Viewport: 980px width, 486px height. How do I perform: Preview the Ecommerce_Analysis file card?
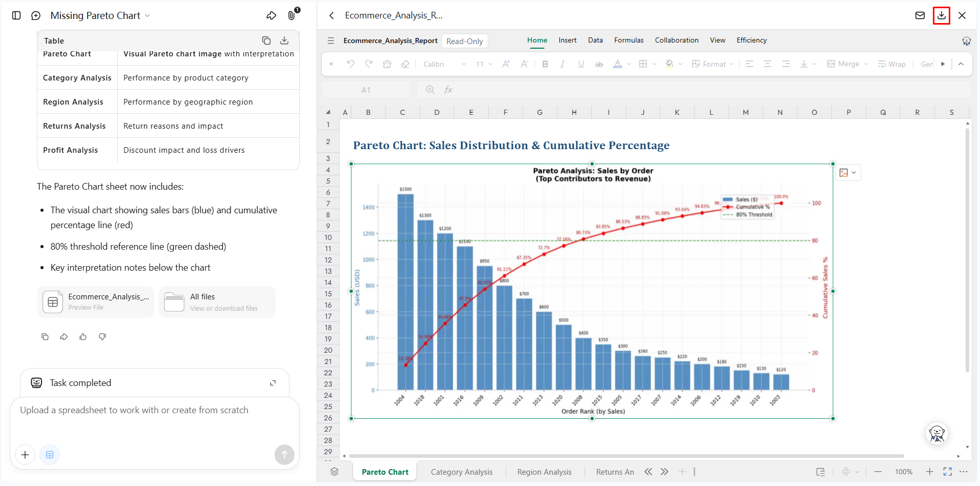pyautogui.click(x=96, y=302)
